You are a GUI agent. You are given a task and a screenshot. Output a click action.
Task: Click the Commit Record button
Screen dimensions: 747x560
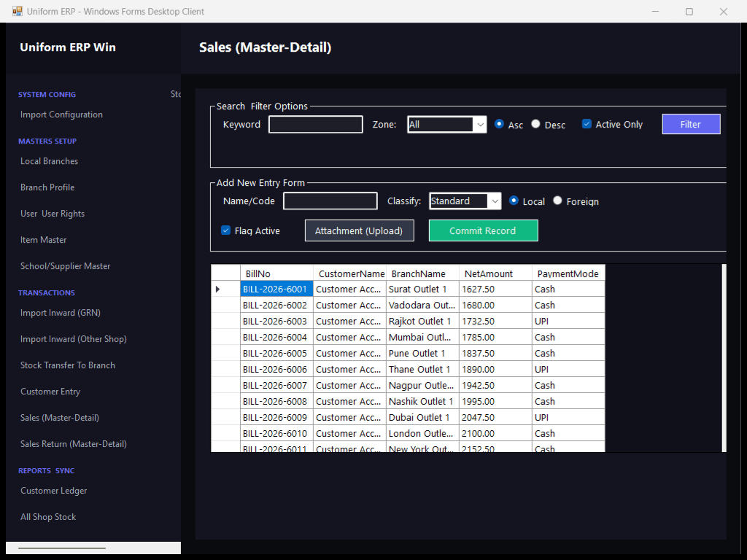tap(483, 230)
